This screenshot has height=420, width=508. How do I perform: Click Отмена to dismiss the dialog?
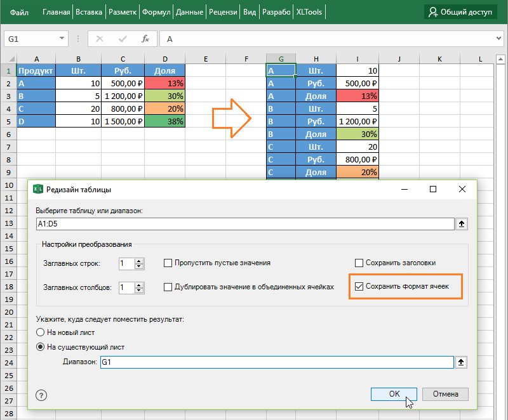(445, 394)
